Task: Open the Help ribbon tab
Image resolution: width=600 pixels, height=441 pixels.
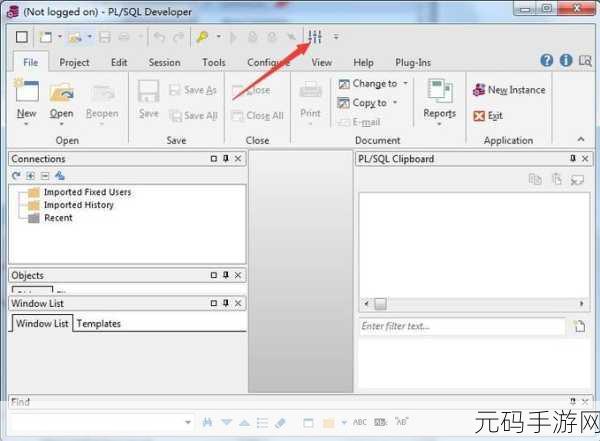Action: [363, 62]
